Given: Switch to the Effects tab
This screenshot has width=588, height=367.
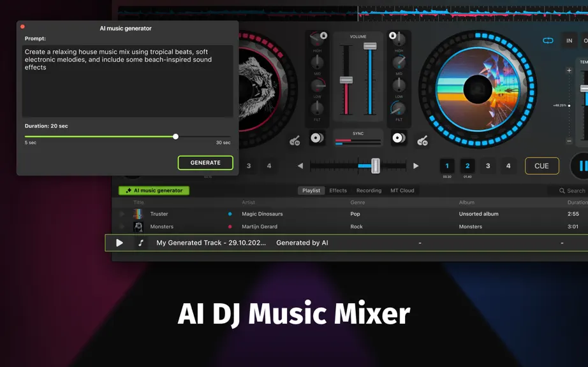Looking at the screenshot, I should point(338,191).
